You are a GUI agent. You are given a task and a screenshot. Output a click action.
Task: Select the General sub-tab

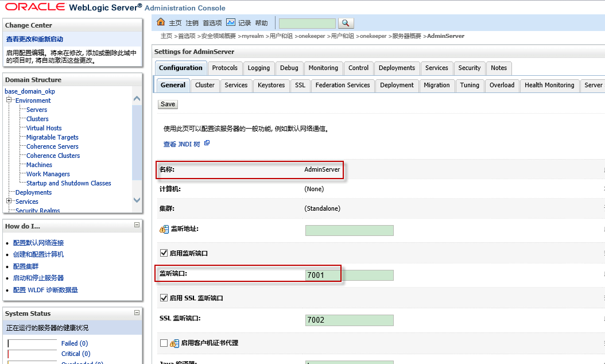[x=173, y=86]
